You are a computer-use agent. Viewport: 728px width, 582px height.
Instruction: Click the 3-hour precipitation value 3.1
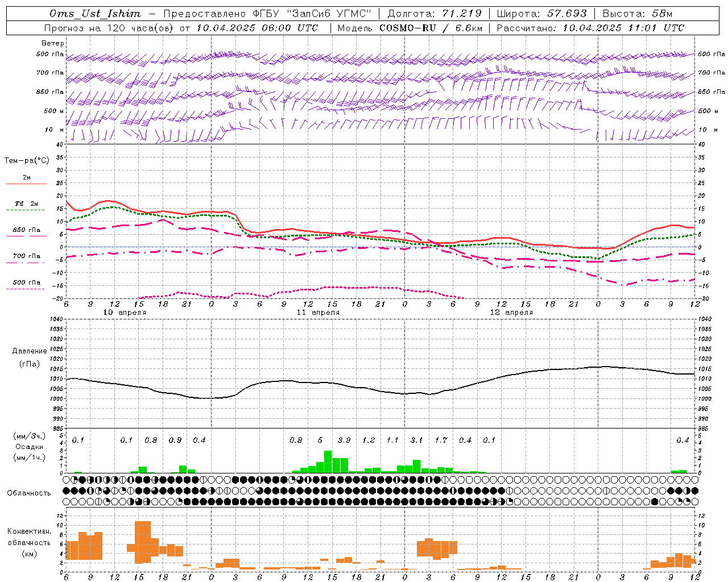click(x=417, y=440)
